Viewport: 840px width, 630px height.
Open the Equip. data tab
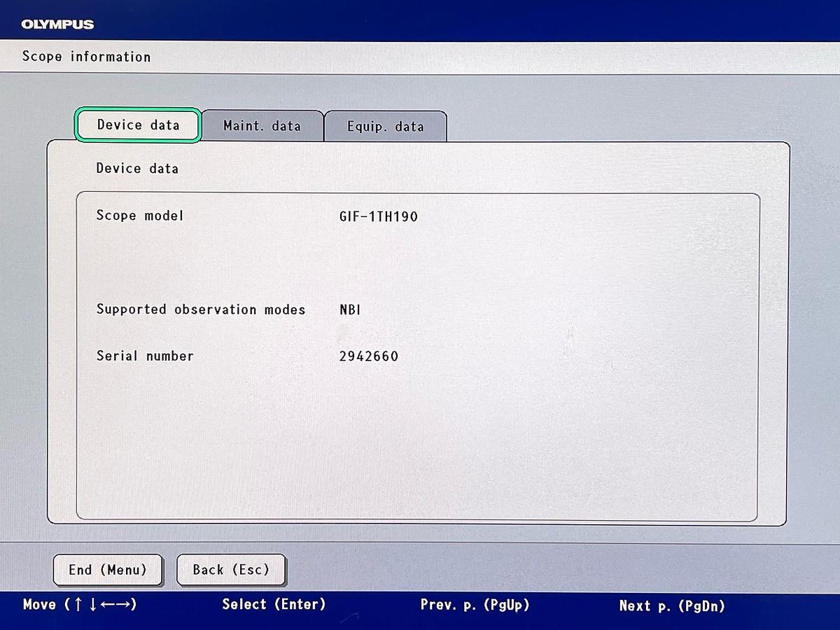click(385, 127)
